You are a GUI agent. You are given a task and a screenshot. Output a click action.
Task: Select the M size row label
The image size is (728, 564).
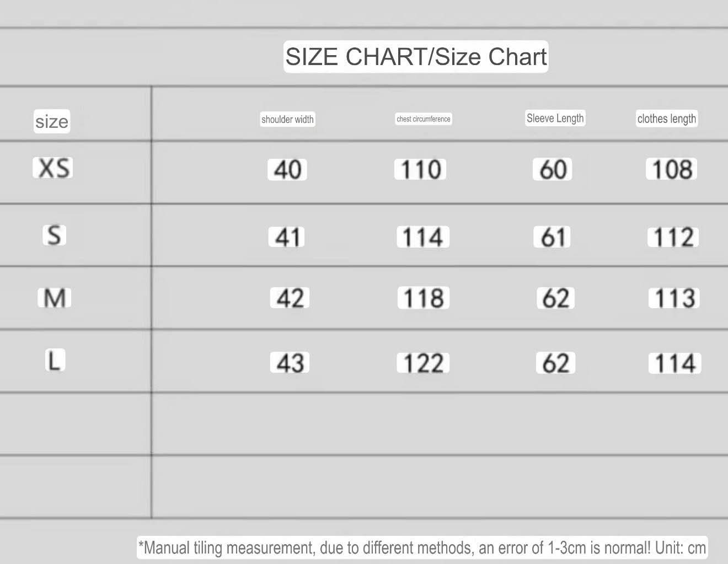pos(55,298)
